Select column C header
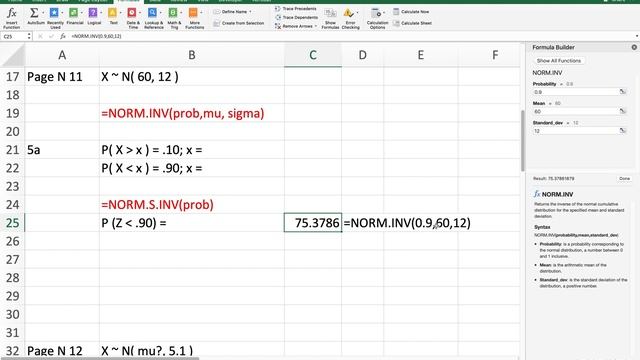Screen dimensions: 640x360 click(313, 55)
